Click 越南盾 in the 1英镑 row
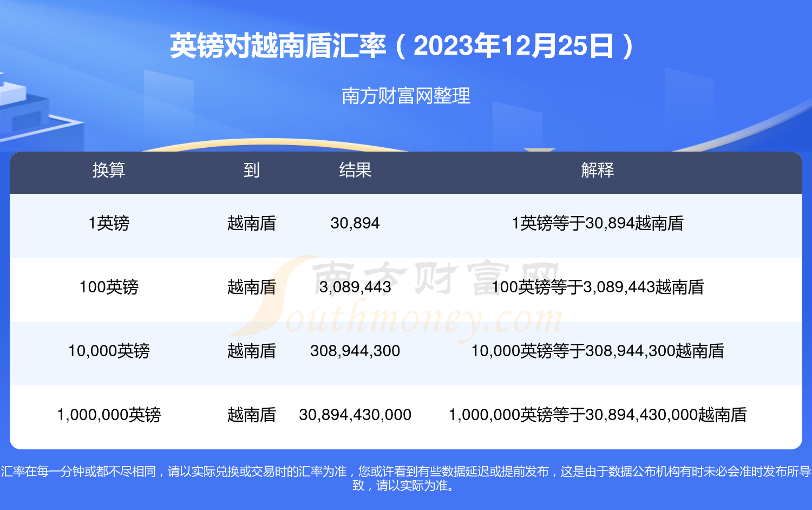812x510 pixels. pos(251,223)
